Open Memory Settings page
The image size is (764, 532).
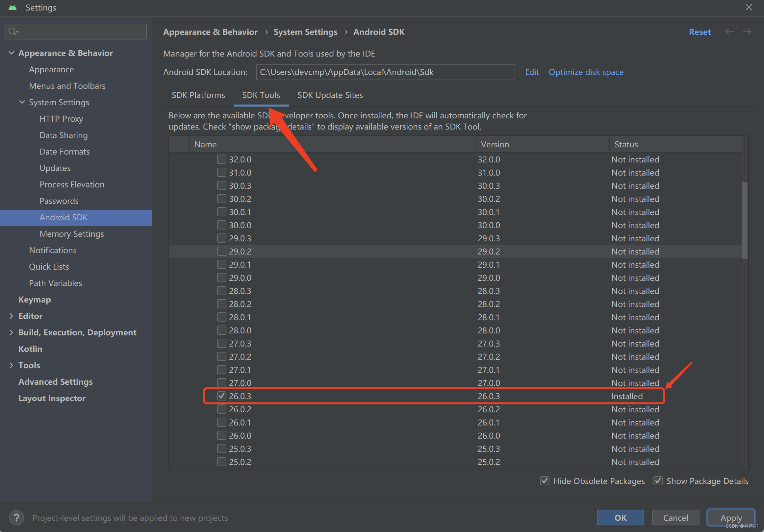[71, 234]
